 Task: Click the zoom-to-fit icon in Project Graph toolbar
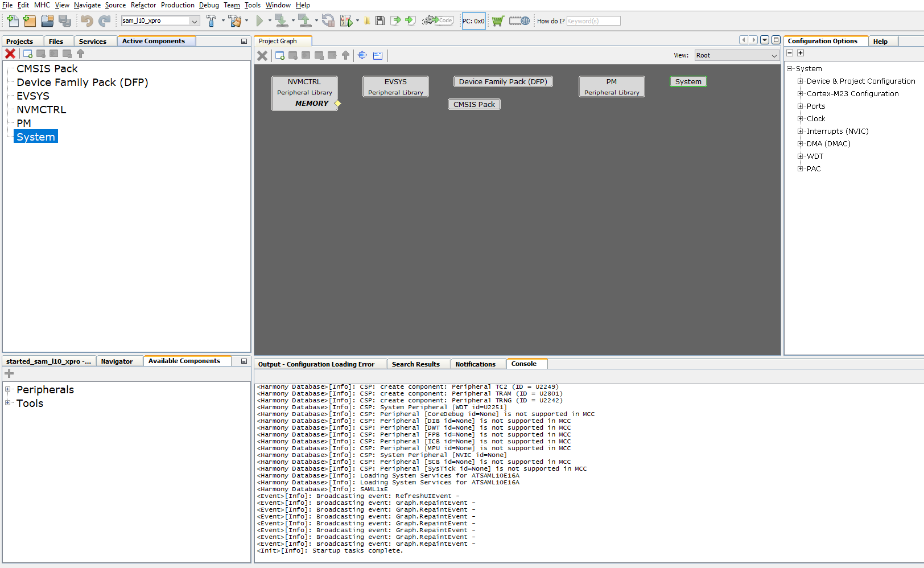point(362,55)
